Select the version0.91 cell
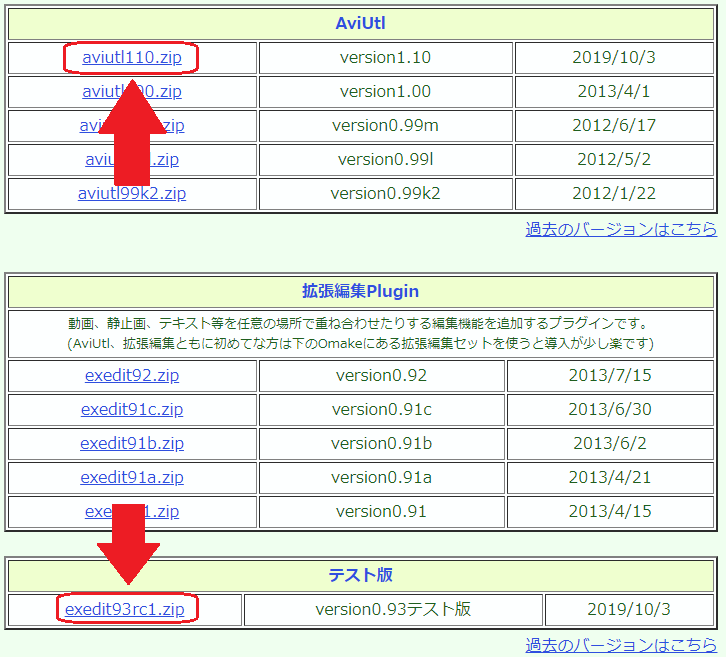The image size is (726, 657). click(x=382, y=512)
